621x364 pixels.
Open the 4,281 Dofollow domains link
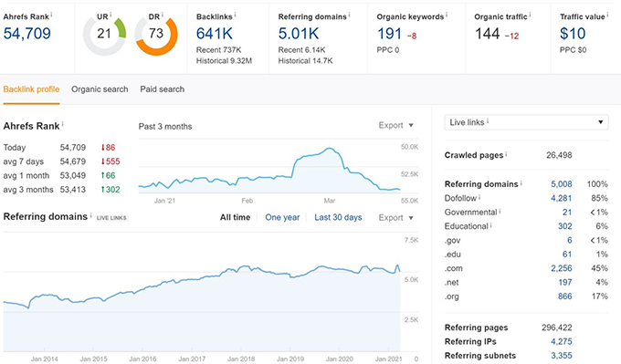(x=562, y=198)
